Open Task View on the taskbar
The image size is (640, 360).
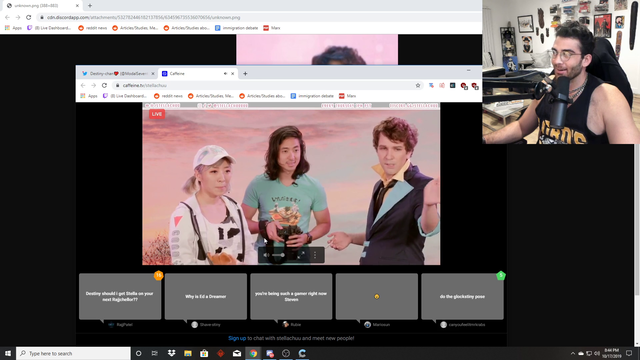(155, 353)
